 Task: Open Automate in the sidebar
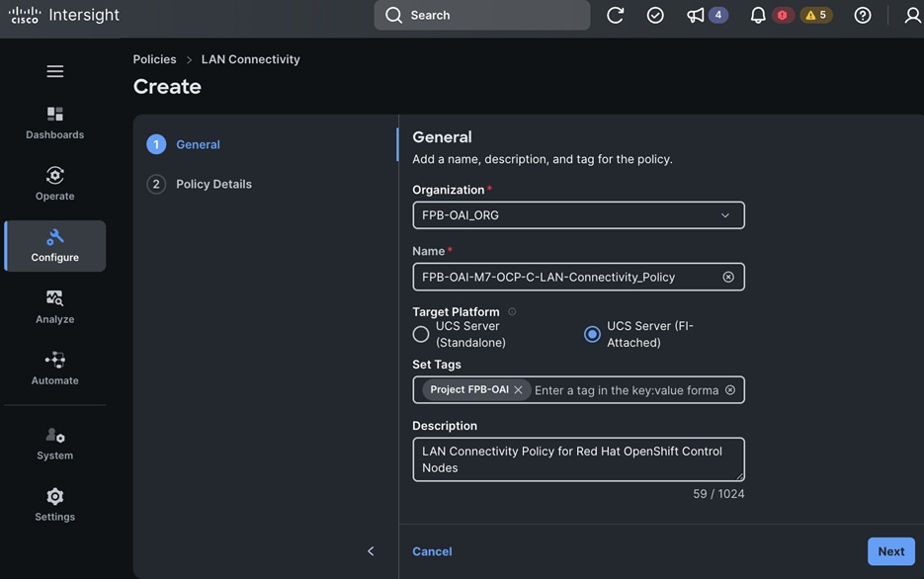coord(54,369)
